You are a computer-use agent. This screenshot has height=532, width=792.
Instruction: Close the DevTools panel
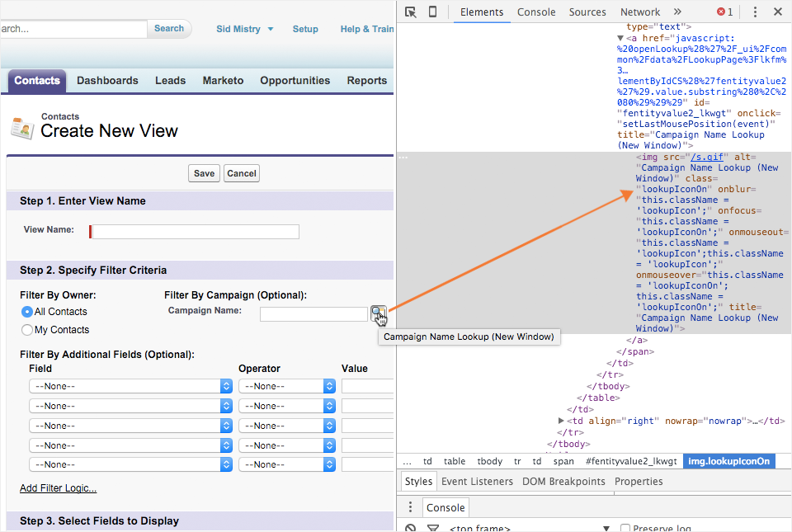[x=777, y=12]
